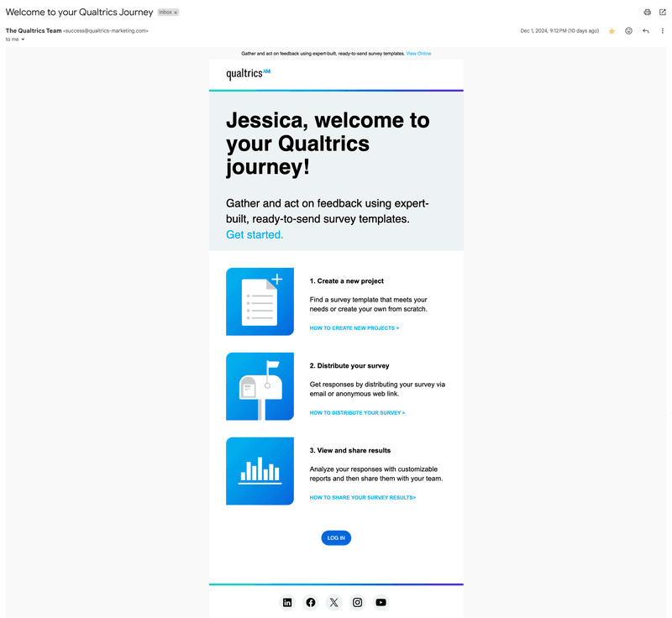Click headline 'Jessica, welcome to your Qualtrics journey!'
Viewport: 672px width, 618px height.
(328, 144)
